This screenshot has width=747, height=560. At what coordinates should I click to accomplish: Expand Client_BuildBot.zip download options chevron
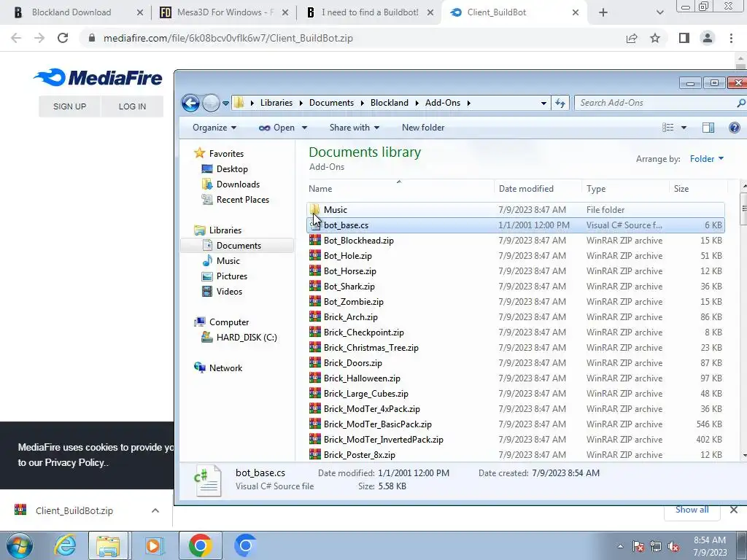(155, 510)
